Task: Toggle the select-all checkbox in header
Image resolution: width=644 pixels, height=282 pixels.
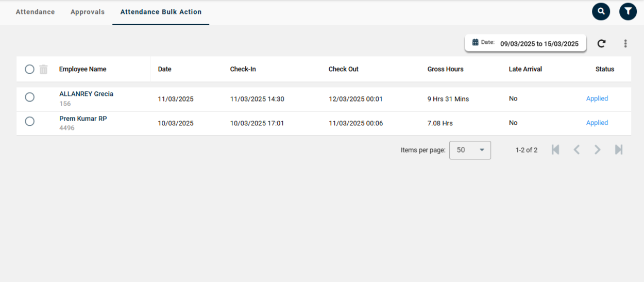Action: point(29,69)
